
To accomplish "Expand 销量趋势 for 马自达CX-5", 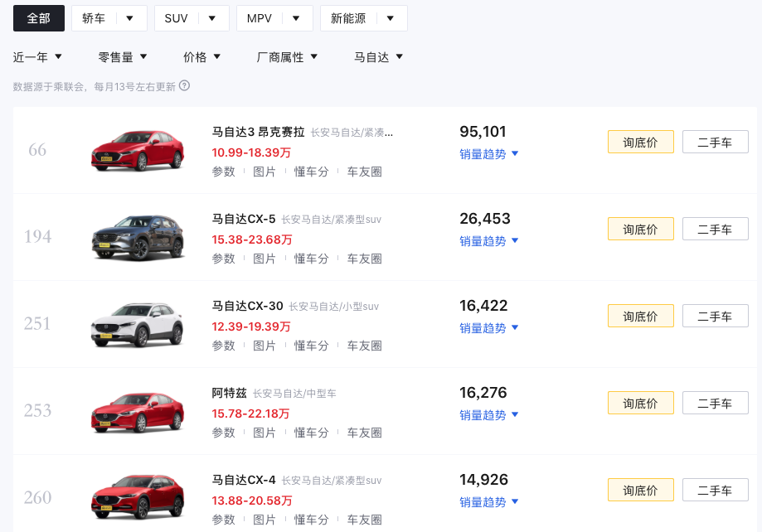I will coord(489,241).
